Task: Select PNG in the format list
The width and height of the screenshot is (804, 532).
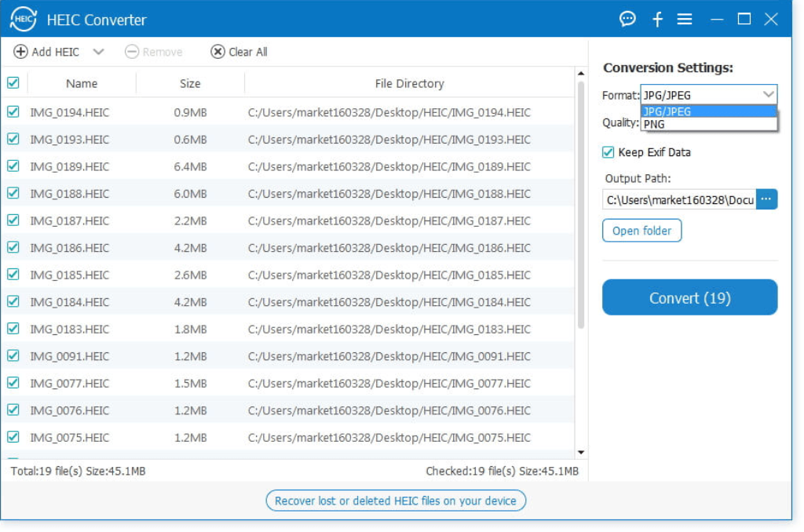Action: click(709, 124)
